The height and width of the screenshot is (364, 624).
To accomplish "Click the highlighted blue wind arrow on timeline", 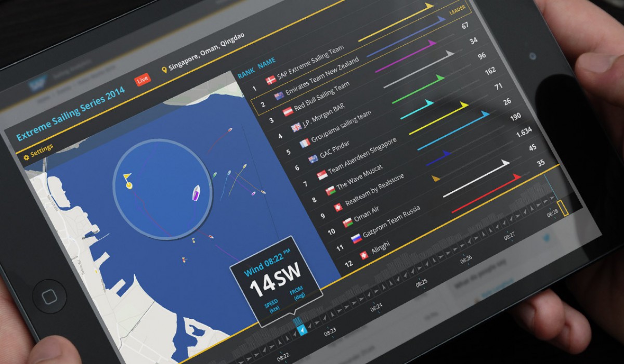I will click(301, 330).
